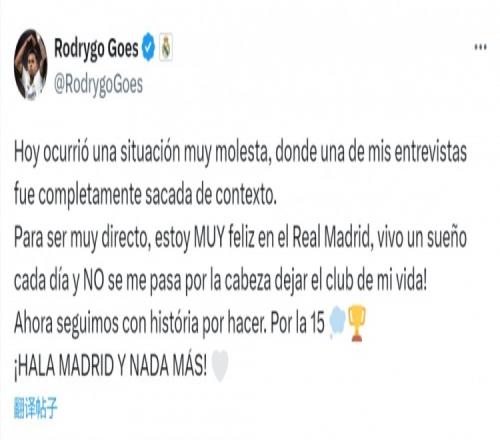This screenshot has width=500, height=440.
Task: Click the Real Madrid crest affiliation badge
Action: coord(166,47)
